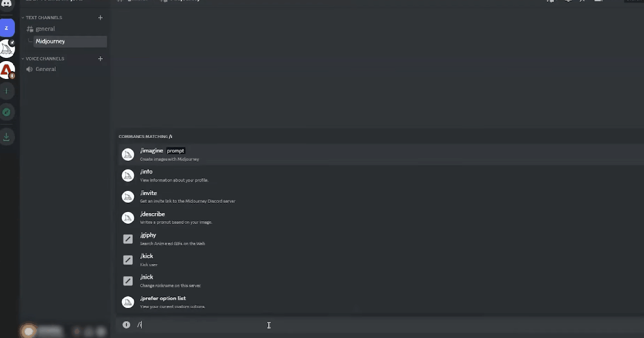Open Explore Discoverable Servers compass icon
Viewport: 644px width, 338px height.
click(7, 112)
